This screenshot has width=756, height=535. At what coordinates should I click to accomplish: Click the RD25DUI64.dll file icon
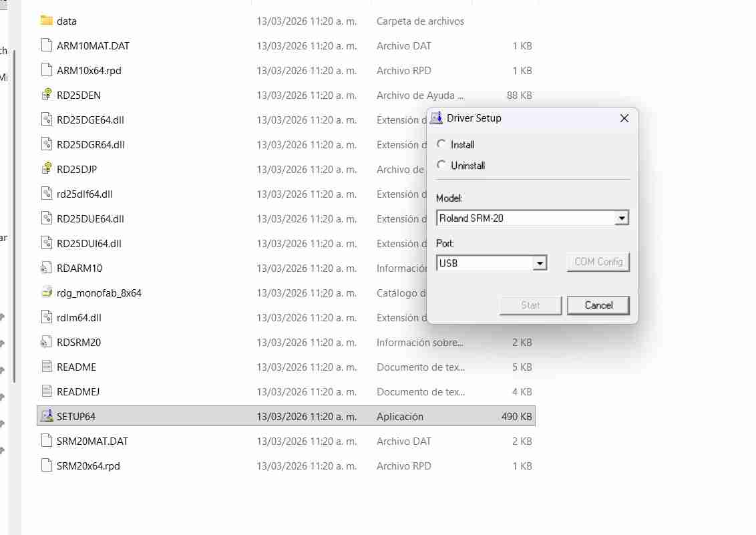click(46, 242)
